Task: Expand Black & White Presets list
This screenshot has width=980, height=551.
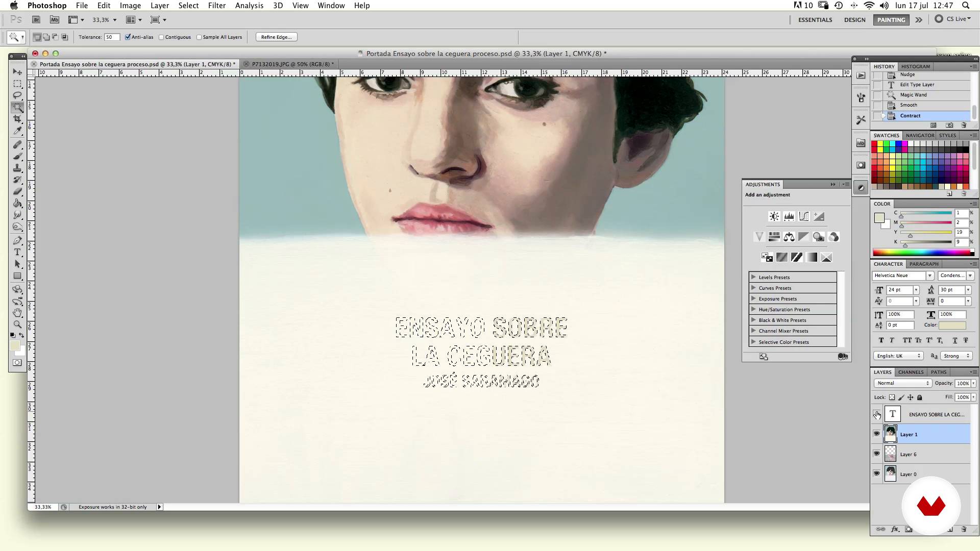Action: pos(753,320)
